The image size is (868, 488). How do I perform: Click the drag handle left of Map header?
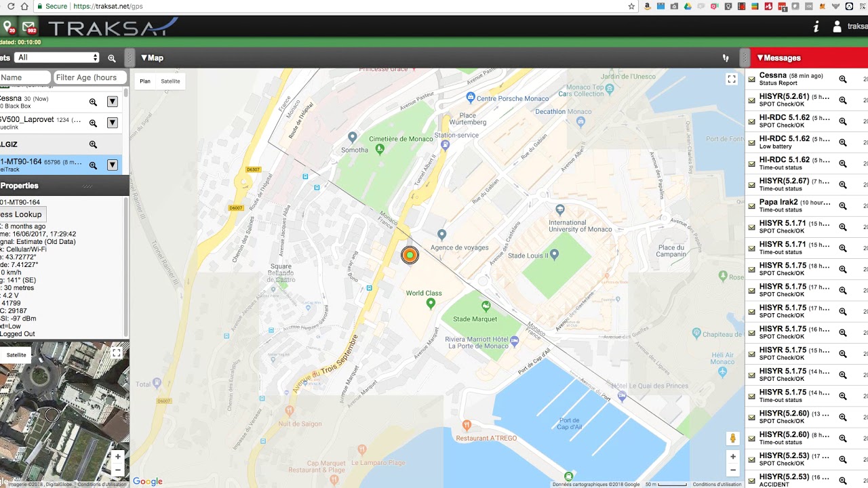click(129, 58)
